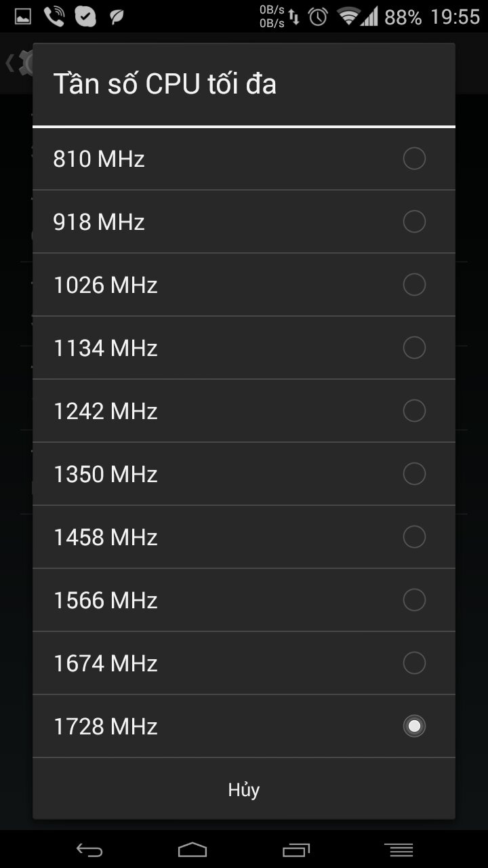
Task: Pick 1458 MHz from the list
Action: tap(244, 537)
